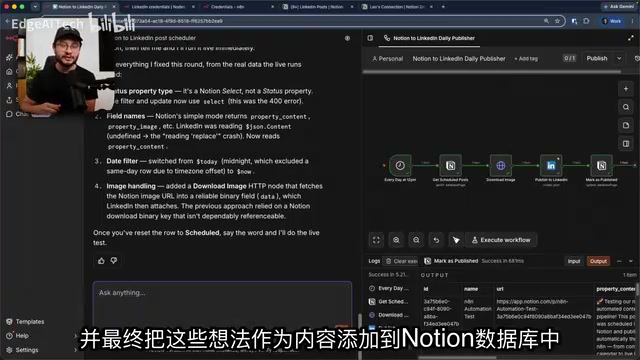Click Add tag on the workflow
The height and width of the screenshot is (360, 640).
526,59
